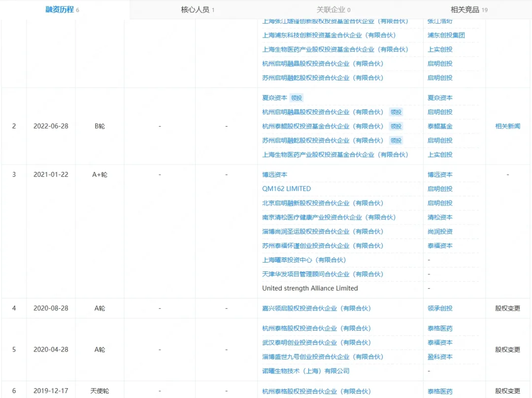Open the 上海曜萃投资中心 investor link
Image resolution: width=532 pixels, height=398 pixels.
click(304, 260)
